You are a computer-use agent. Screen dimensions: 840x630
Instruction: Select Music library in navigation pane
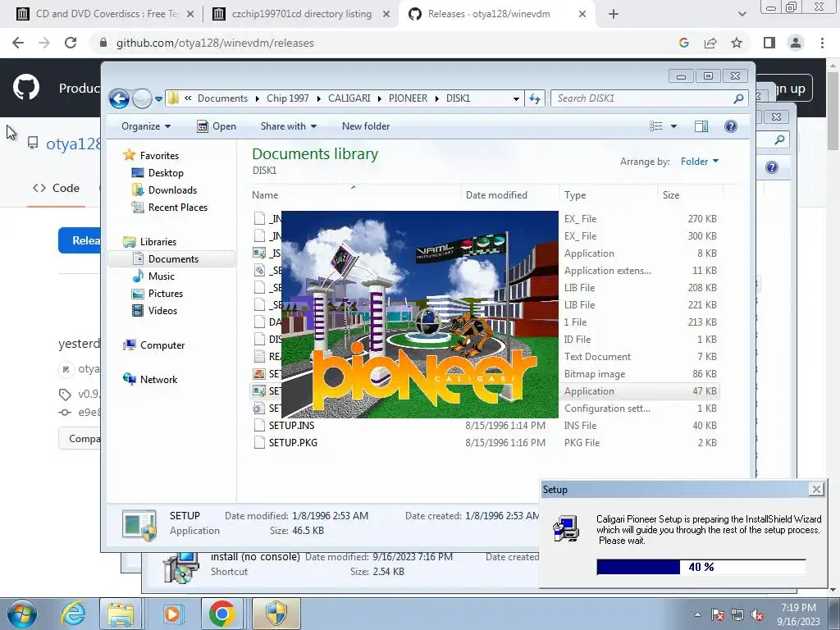pos(162,276)
